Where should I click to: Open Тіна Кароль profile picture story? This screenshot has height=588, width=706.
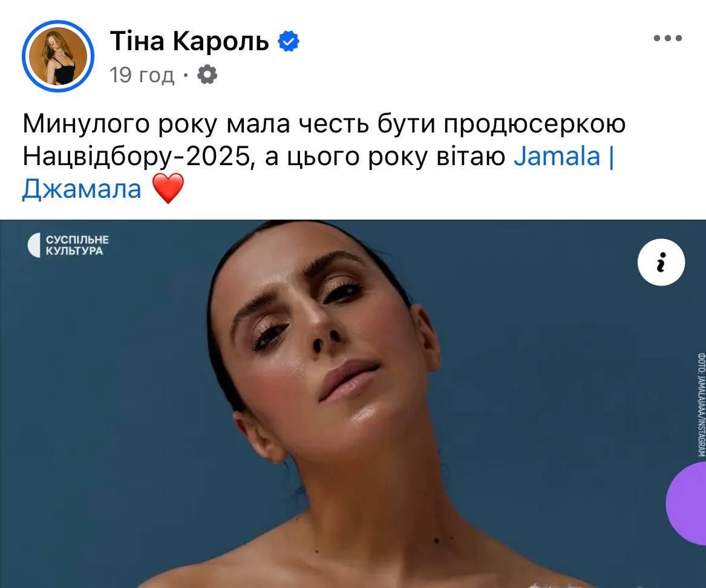58,56
